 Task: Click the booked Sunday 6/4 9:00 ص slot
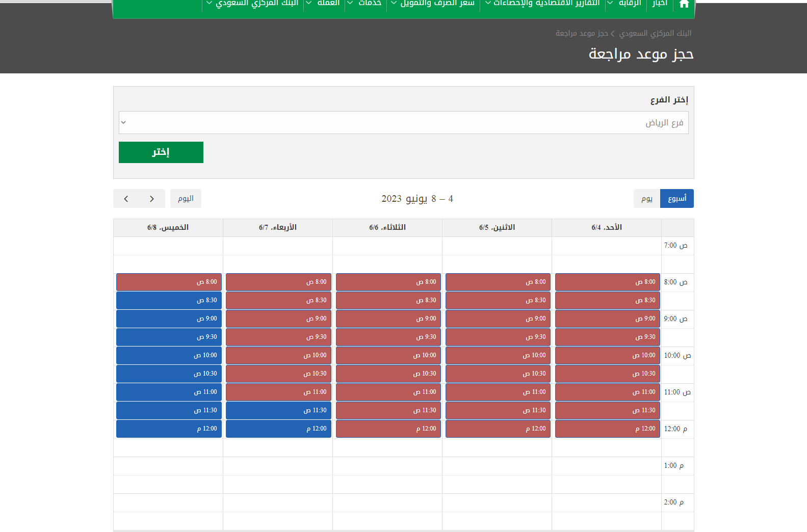[608, 319]
